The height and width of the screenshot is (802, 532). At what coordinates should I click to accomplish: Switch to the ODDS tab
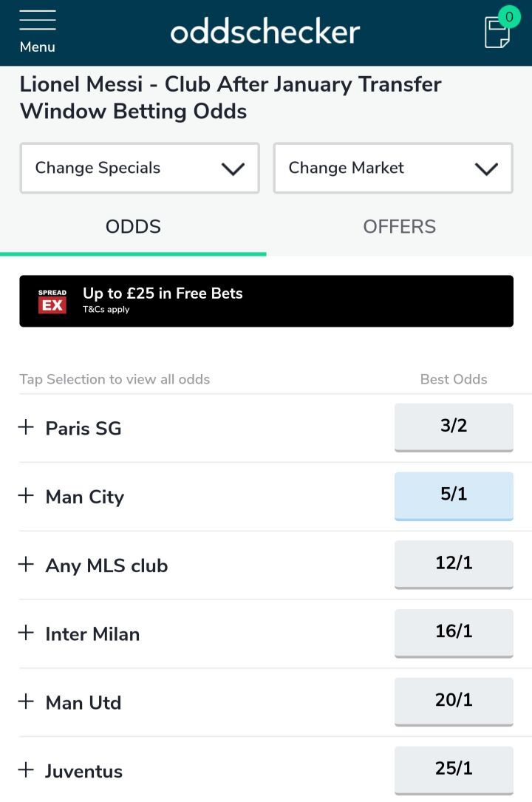pos(133,227)
